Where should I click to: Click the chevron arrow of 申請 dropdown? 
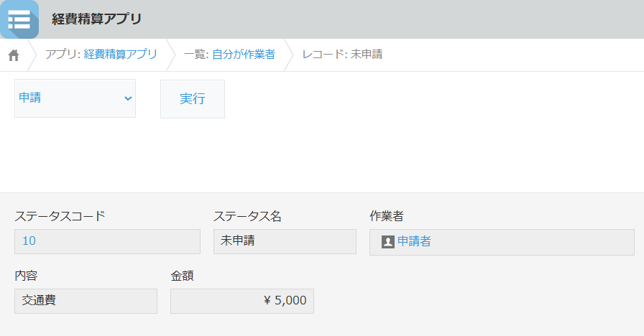[x=128, y=98]
